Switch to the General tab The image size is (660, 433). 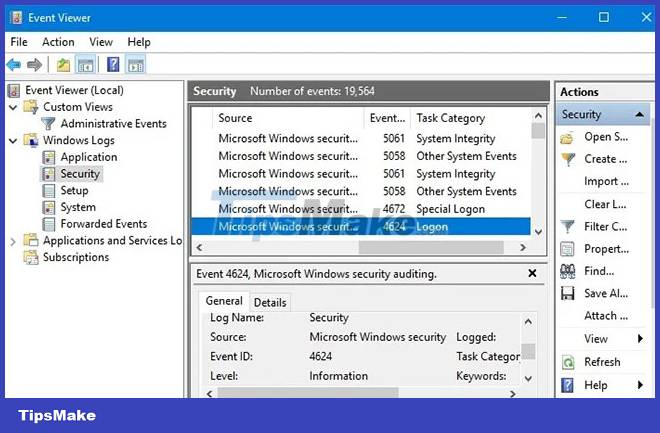(x=224, y=301)
